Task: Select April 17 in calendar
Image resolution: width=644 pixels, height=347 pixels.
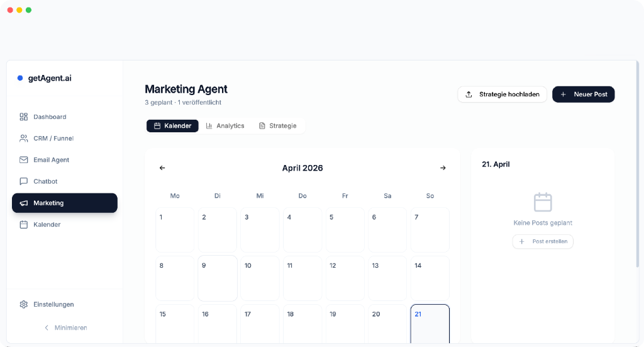Action: tap(260, 324)
